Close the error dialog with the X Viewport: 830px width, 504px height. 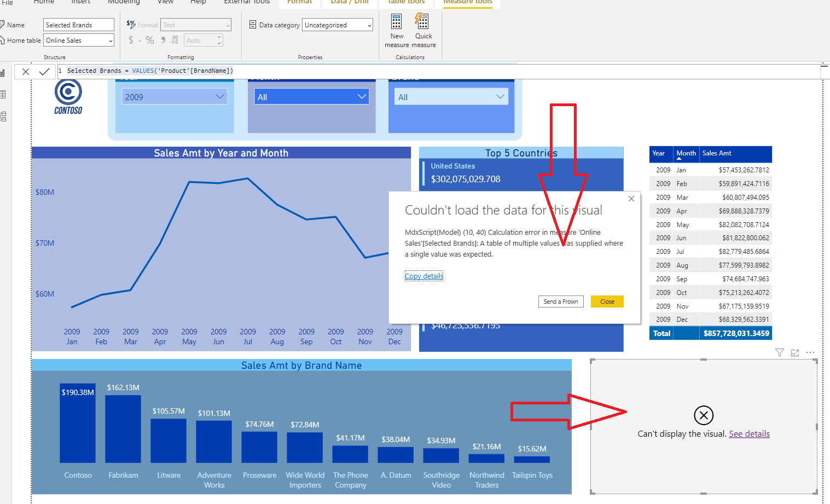click(x=631, y=199)
